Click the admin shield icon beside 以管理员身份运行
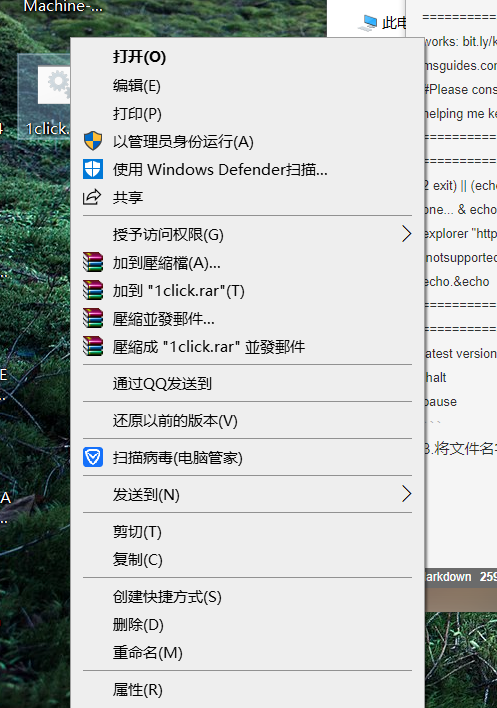The height and width of the screenshot is (708, 497). pos(93,141)
